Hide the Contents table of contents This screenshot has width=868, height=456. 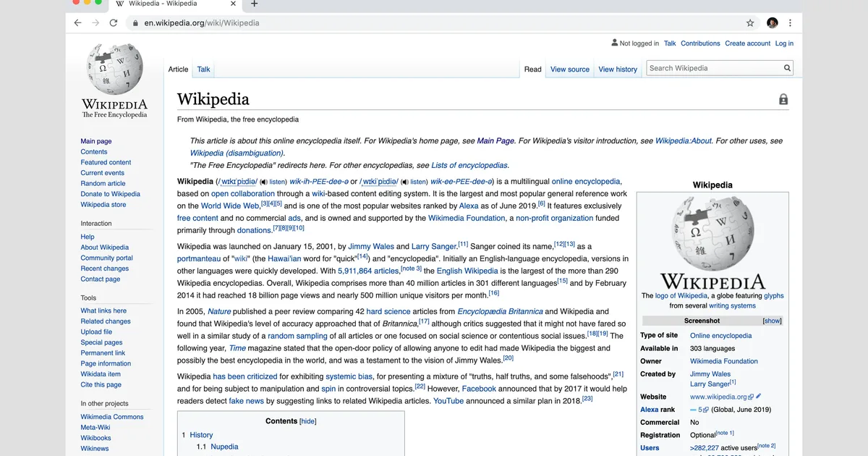(x=308, y=421)
